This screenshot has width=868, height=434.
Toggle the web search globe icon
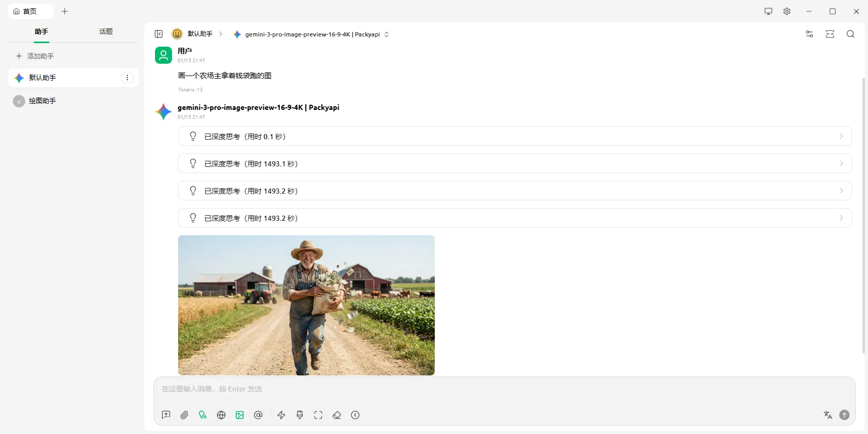coord(221,415)
